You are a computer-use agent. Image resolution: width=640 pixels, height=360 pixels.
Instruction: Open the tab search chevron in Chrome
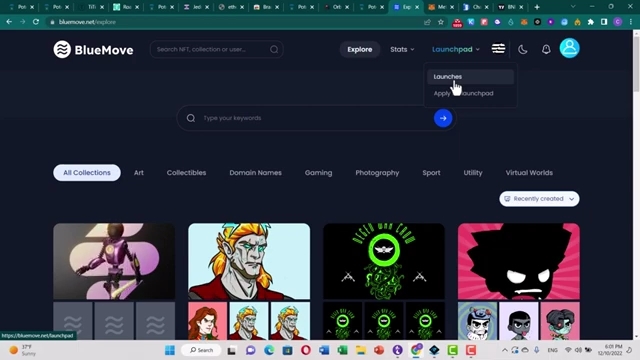coord(573,7)
